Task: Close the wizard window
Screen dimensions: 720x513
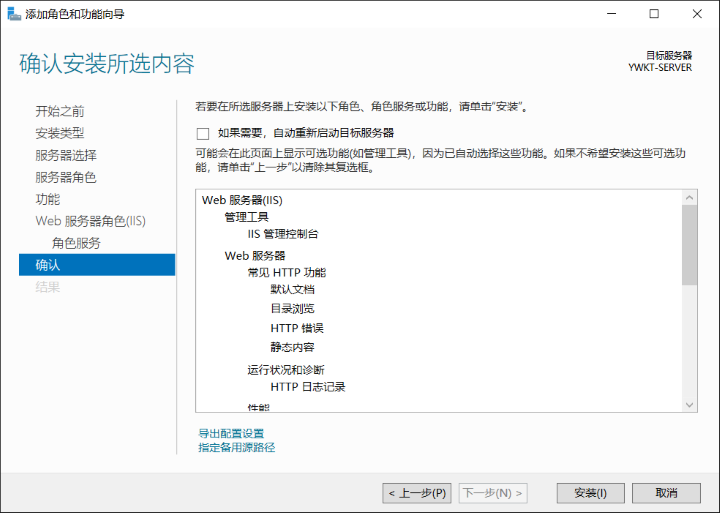Action: tap(697, 14)
